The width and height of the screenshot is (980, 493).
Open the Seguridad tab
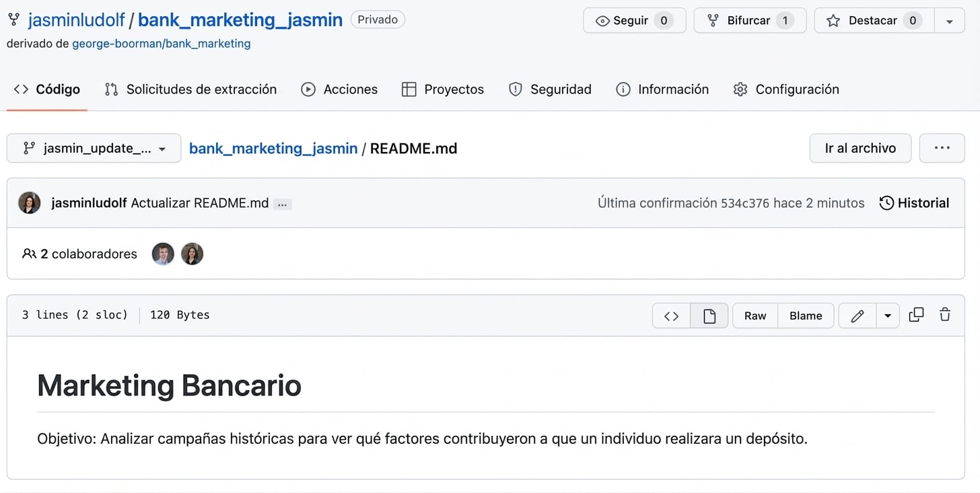[x=550, y=89]
